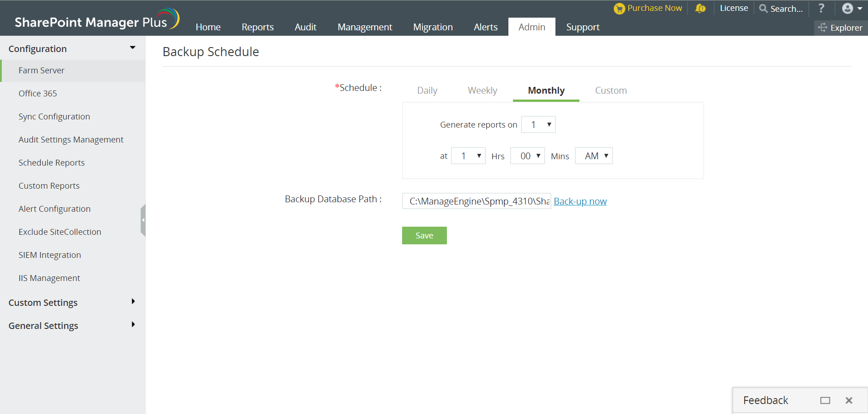Click the Back-up now link
Image resolution: width=868 pixels, height=414 pixels.
[x=580, y=201]
